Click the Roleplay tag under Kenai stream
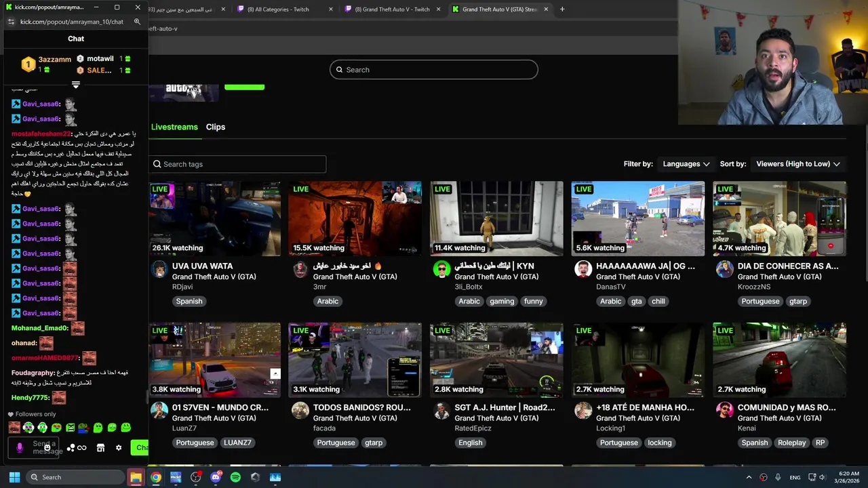Screen dimensions: 868x488 pos(792,443)
